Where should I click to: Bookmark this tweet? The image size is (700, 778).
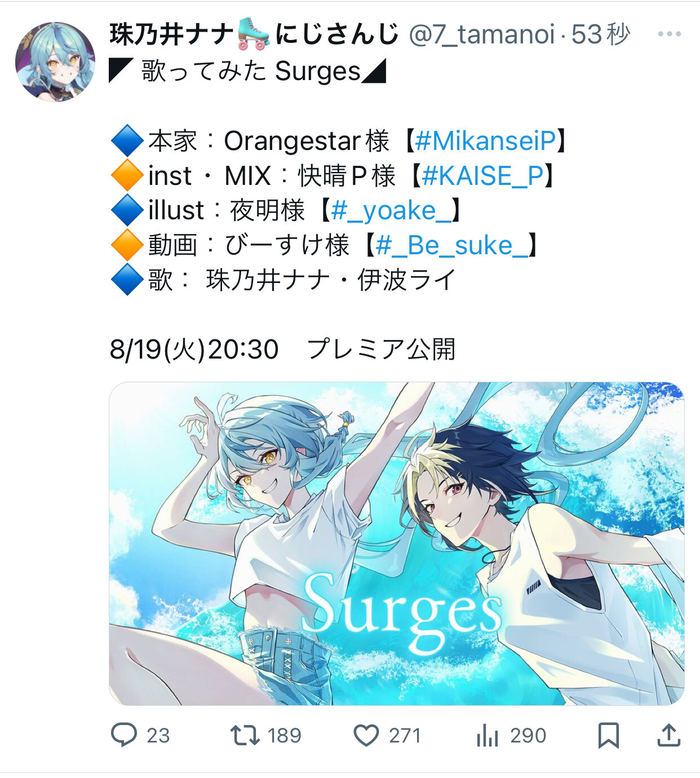(x=609, y=735)
